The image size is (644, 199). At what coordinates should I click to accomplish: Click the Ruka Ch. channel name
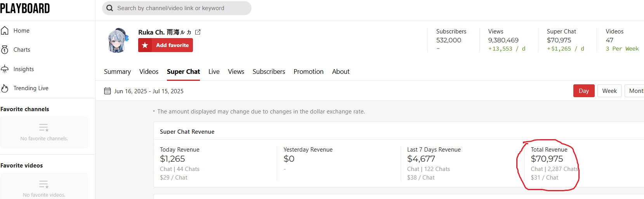[x=165, y=32]
